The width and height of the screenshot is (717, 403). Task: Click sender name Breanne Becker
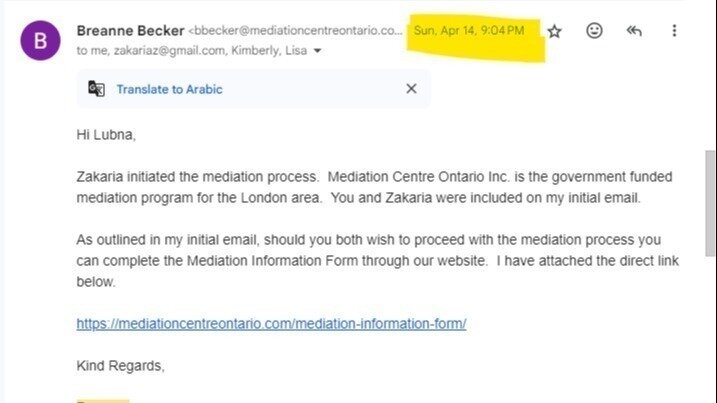coord(130,31)
